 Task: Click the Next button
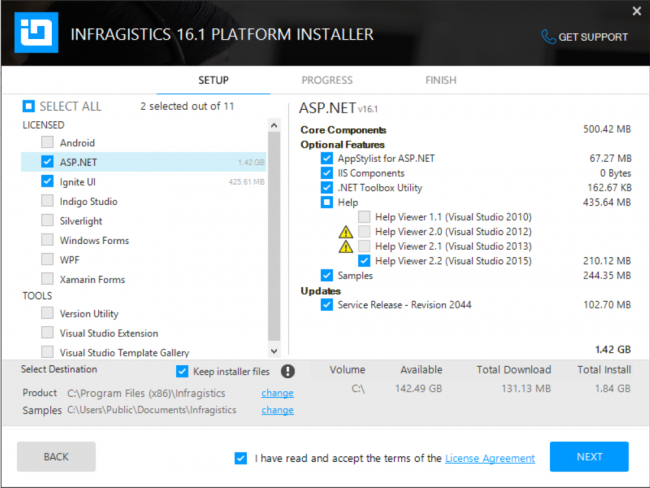(x=589, y=456)
